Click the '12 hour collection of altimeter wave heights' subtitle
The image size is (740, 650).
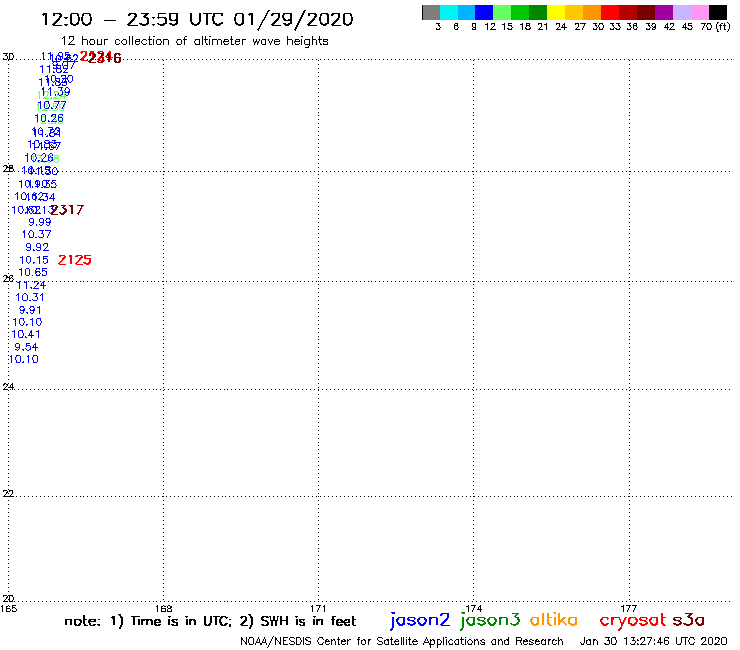pyautogui.click(x=194, y=41)
